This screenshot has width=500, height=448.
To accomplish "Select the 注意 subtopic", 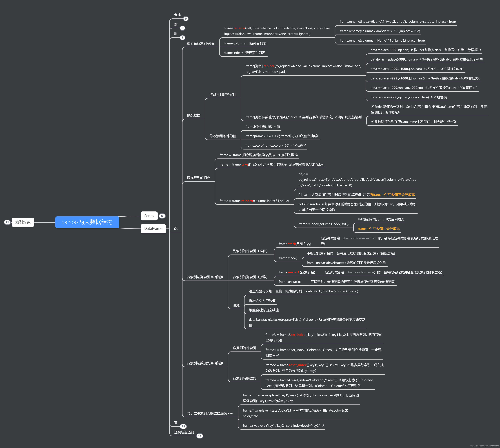I will click(x=236, y=305).
